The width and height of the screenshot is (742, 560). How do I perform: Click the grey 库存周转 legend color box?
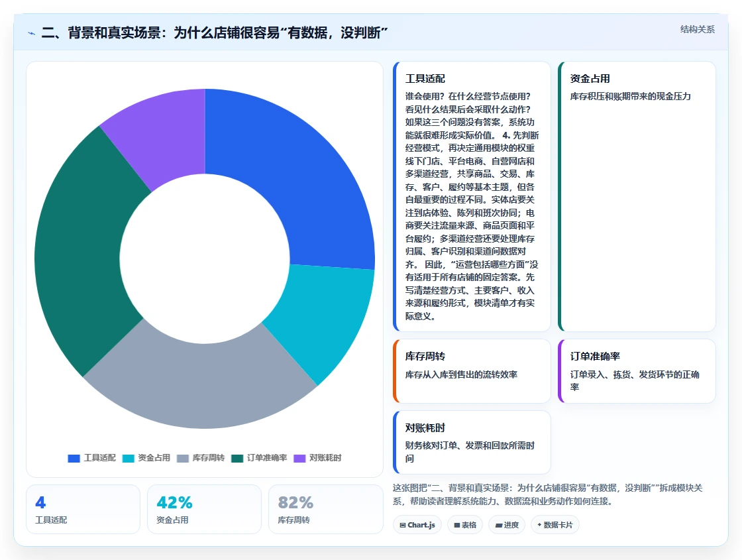point(183,458)
